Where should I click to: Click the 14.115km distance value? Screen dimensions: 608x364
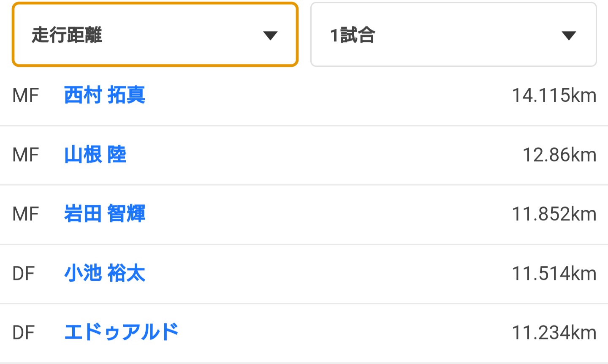[554, 95]
